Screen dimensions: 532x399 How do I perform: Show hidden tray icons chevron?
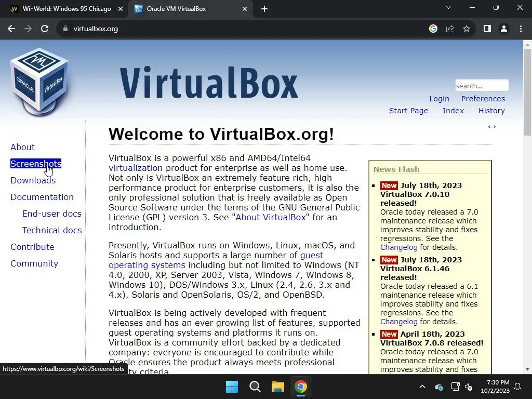point(422,387)
